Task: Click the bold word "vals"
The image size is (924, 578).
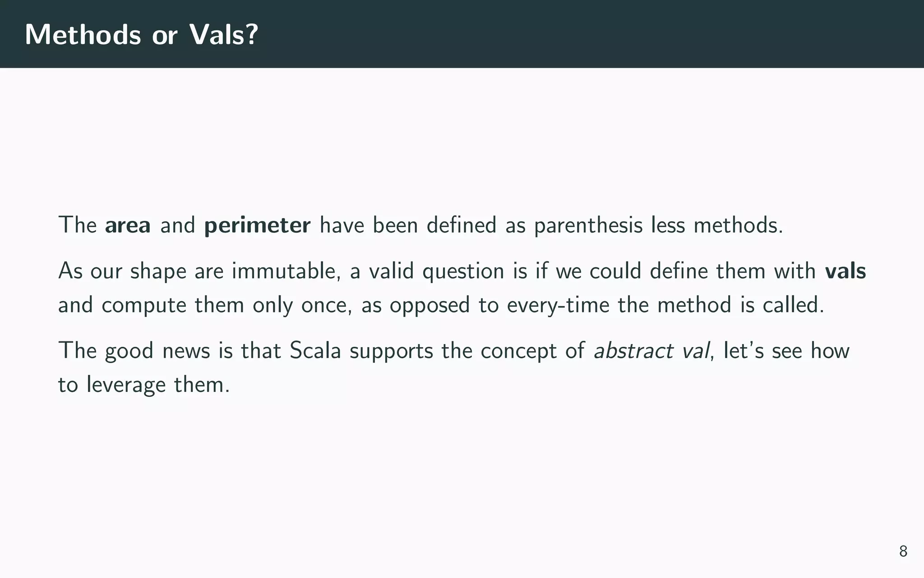Action: coord(845,271)
